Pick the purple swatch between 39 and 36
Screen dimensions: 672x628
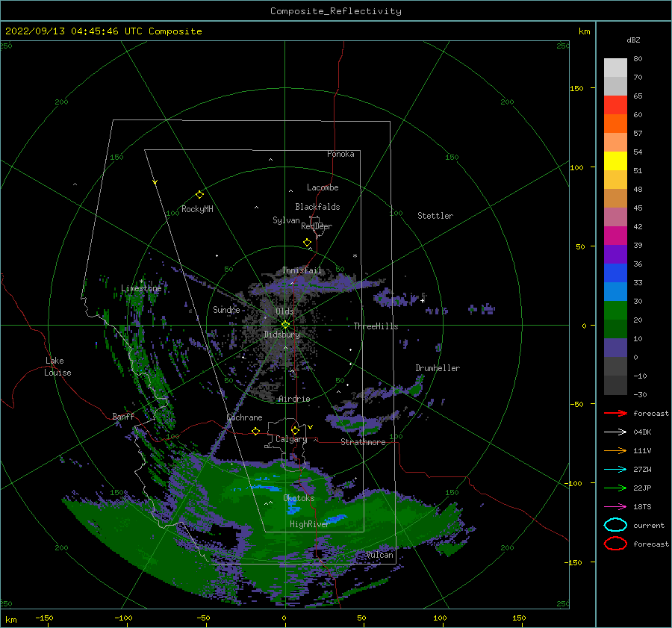(x=615, y=255)
